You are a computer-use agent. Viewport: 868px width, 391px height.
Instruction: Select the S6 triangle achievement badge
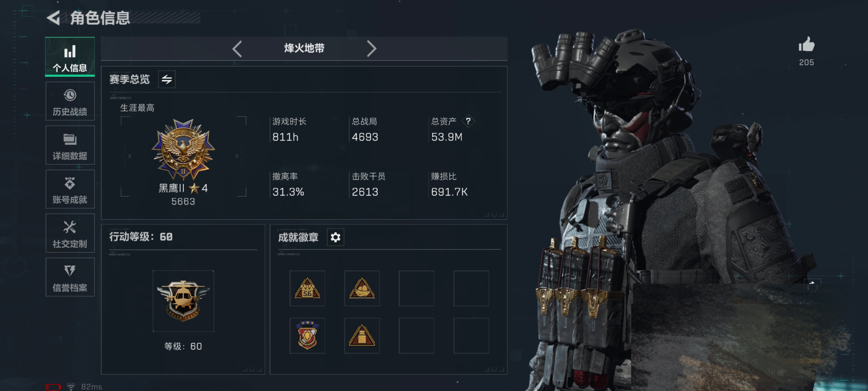coord(307,289)
